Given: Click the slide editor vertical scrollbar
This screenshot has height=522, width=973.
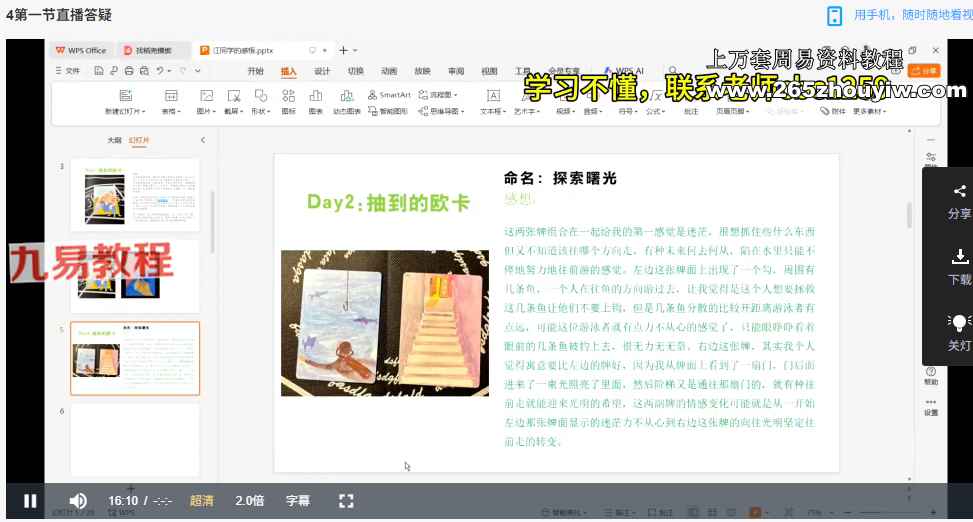Looking at the screenshot, I should point(910,215).
